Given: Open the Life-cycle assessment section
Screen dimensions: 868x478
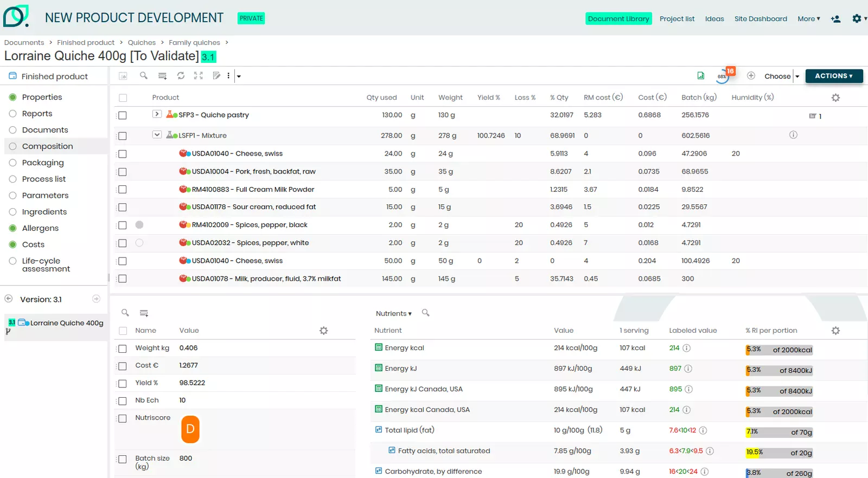Looking at the screenshot, I should click(46, 265).
